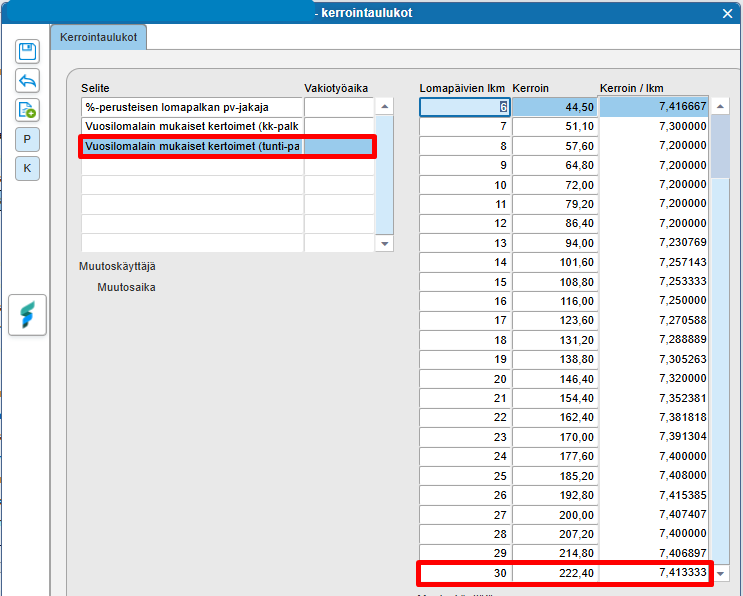
Task: Click the Kerroin cell with 222,40
Action: pyautogui.click(x=555, y=573)
